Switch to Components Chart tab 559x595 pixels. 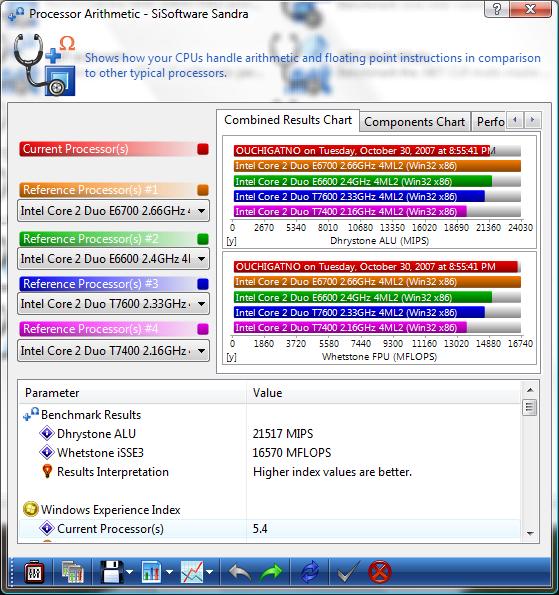(415, 122)
